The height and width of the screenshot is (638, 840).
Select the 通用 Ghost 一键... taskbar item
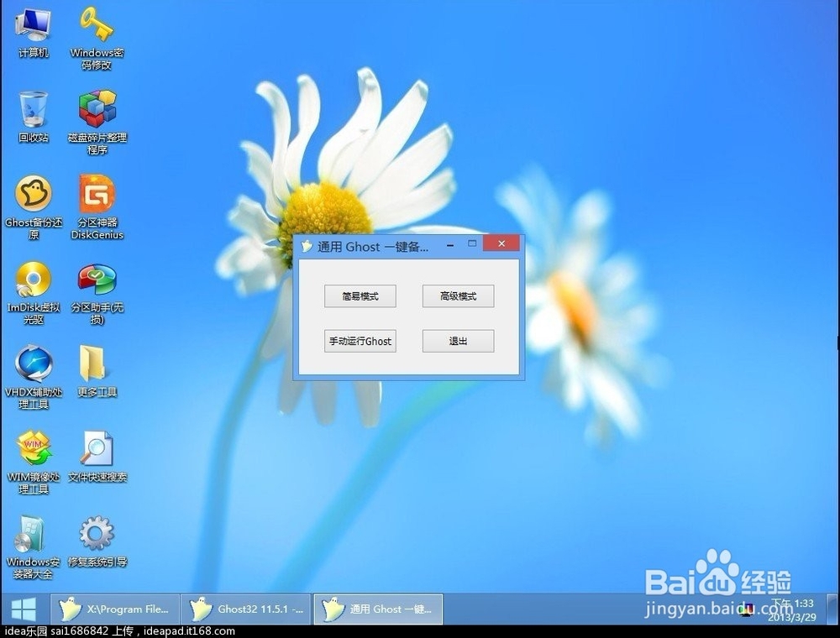coord(378,609)
